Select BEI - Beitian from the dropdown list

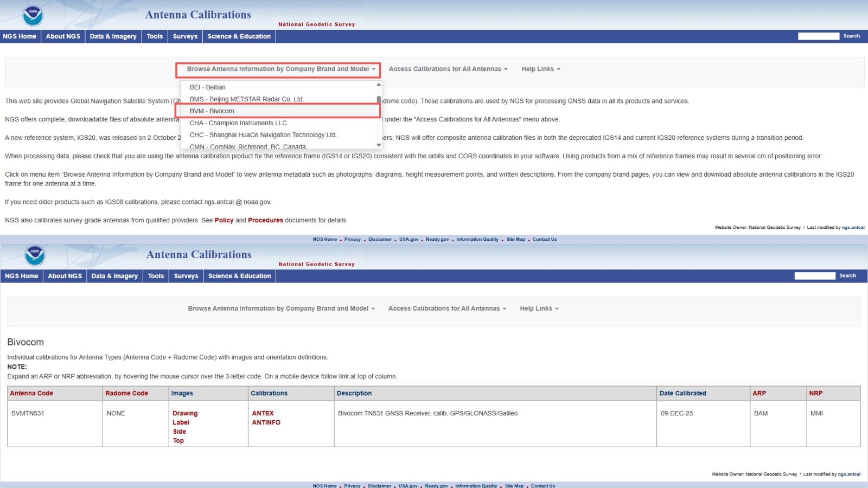pyautogui.click(x=207, y=87)
